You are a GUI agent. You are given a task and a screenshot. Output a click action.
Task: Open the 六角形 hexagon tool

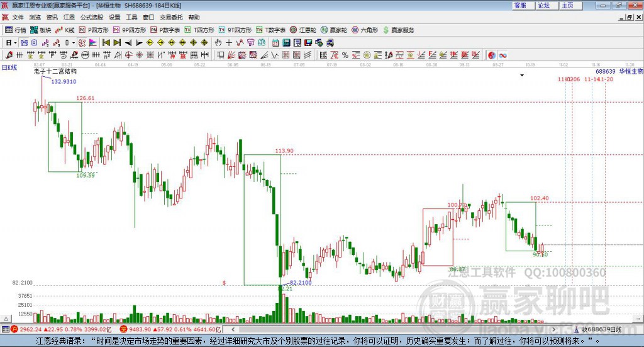[365, 30]
